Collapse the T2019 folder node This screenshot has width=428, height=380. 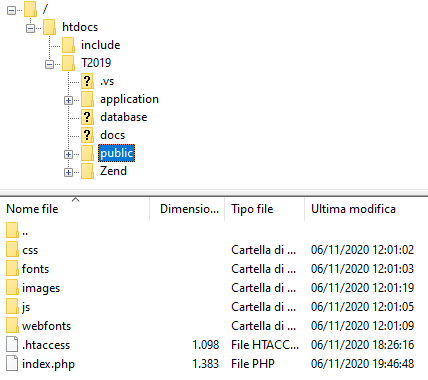49,64
